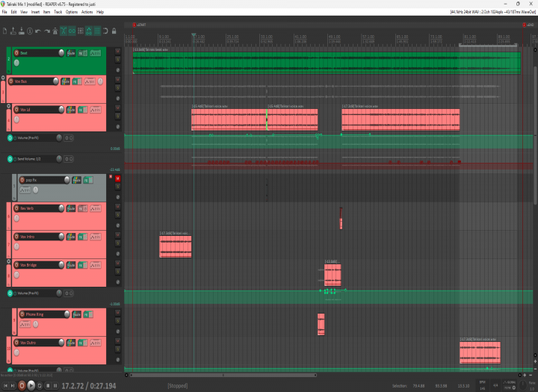Viewport: 538px width, 392px height.
Task: Open the Route button on Beat track
Action: 71,53
